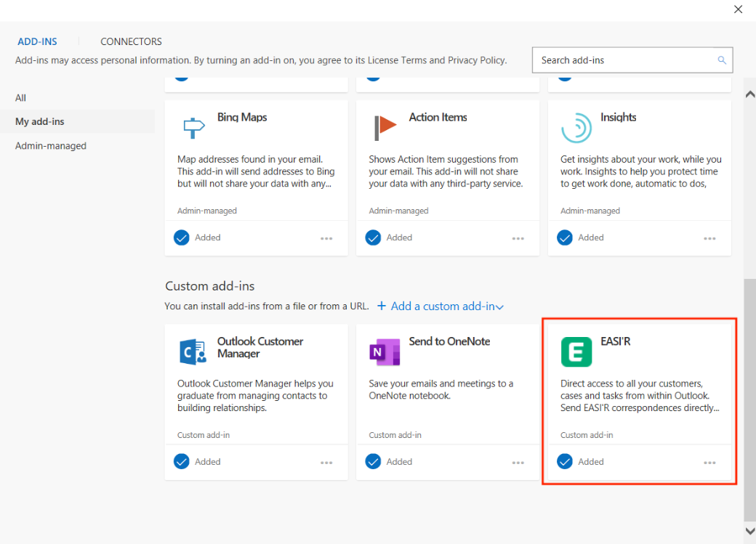Viewport: 756px width, 544px height.
Task: Toggle Added checkmark for Outlook Customer Manager
Action: (x=181, y=462)
